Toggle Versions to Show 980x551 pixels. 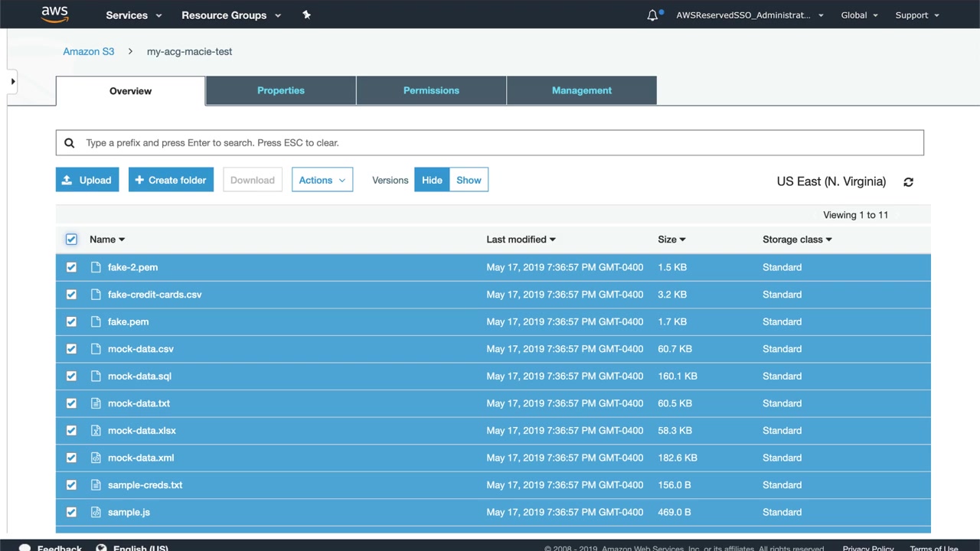pyautogui.click(x=469, y=180)
